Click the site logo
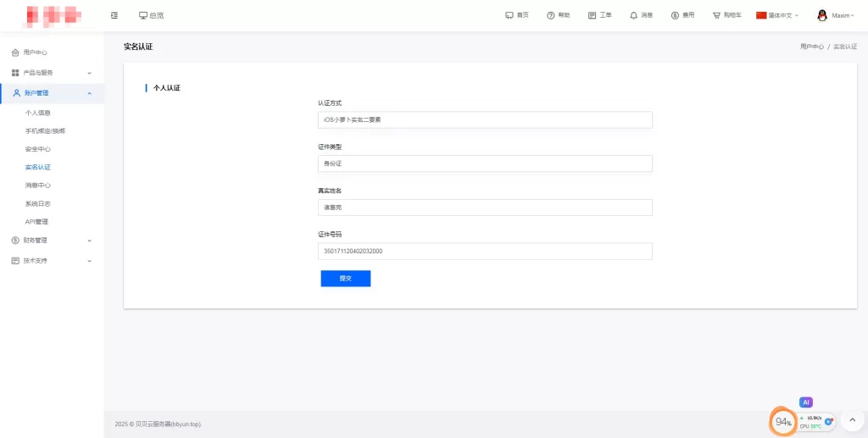 pyautogui.click(x=50, y=15)
